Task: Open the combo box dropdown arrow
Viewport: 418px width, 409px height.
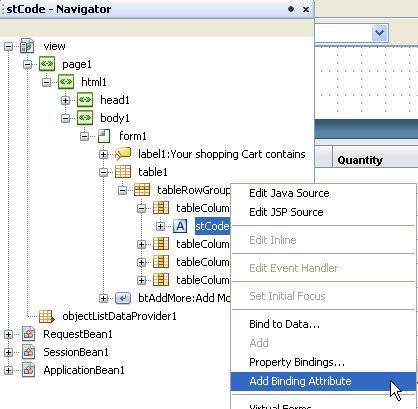Action: pyautogui.click(x=379, y=33)
